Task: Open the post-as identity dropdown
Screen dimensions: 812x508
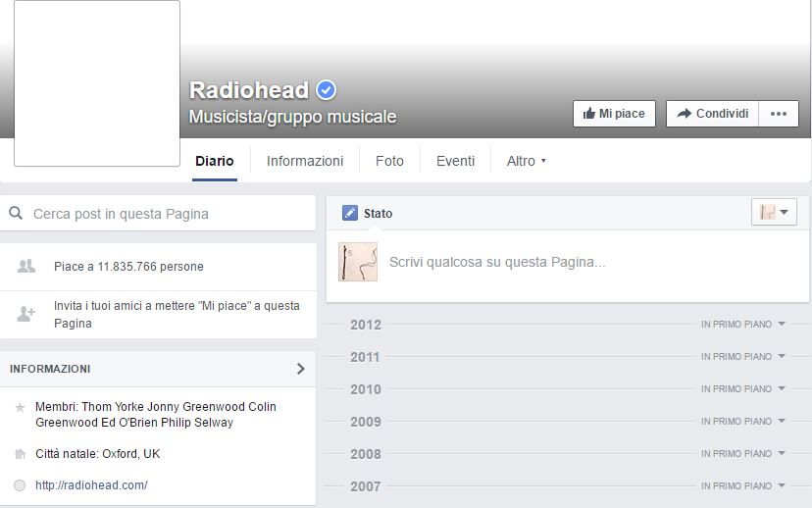Action: [x=774, y=212]
